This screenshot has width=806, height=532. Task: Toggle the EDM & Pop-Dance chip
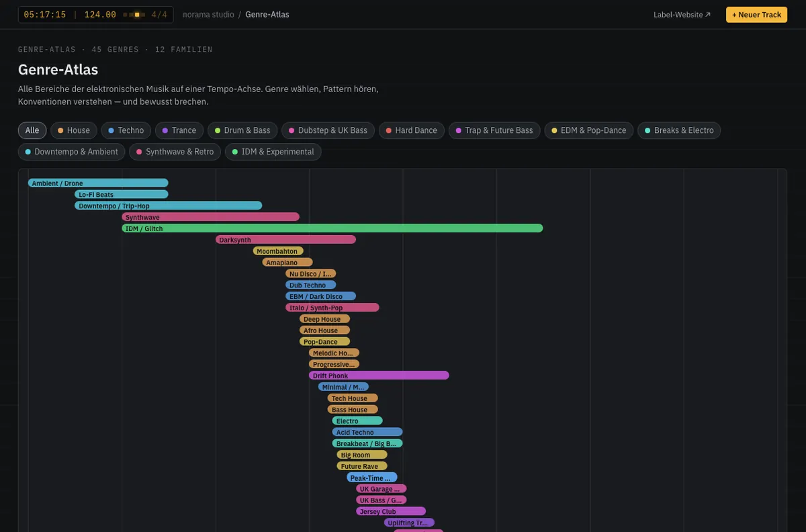589,130
